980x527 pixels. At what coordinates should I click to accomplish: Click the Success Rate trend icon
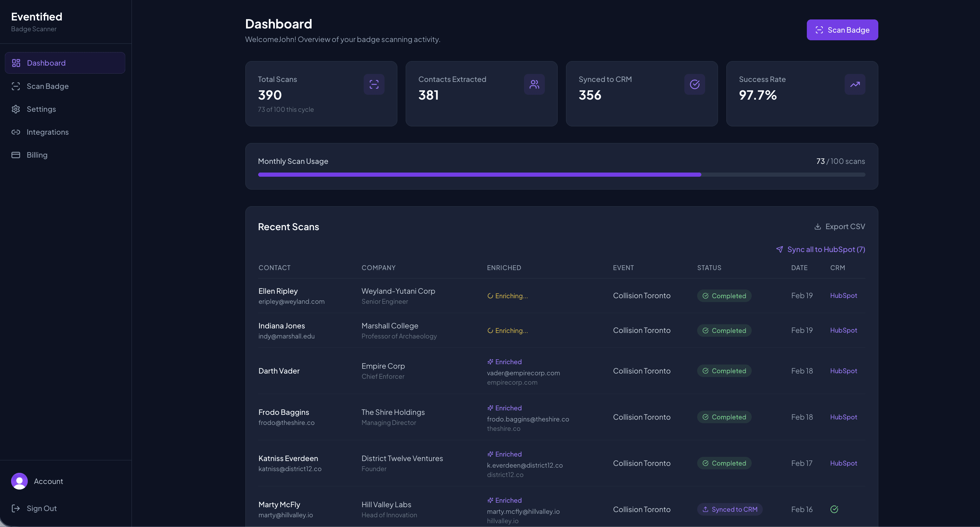(x=855, y=84)
